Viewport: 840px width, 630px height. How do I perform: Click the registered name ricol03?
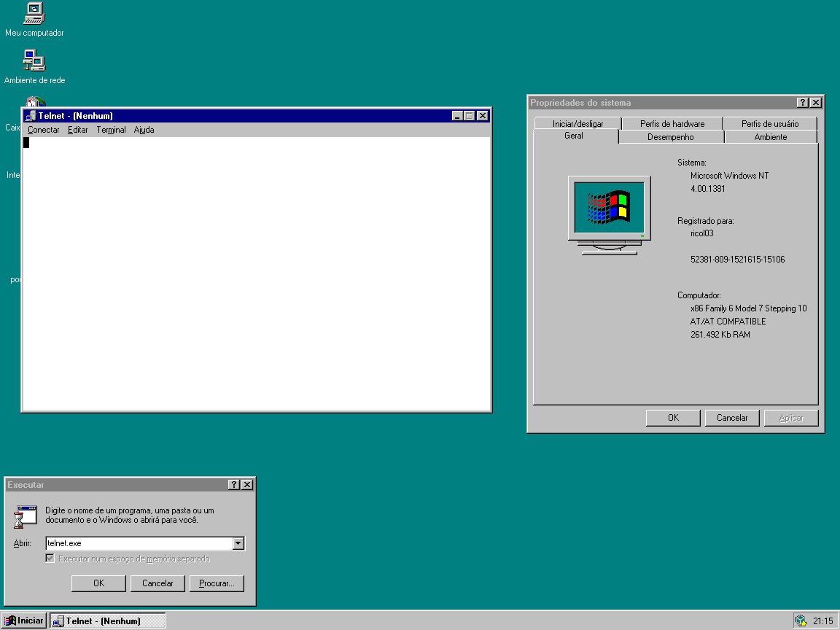coord(701,233)
